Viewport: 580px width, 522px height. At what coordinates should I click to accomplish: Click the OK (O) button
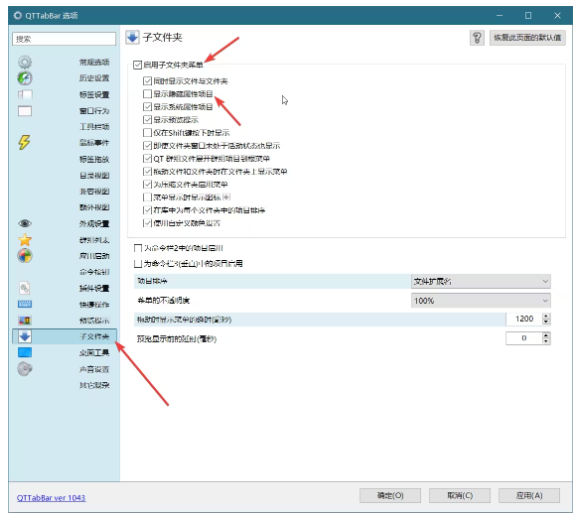pos(390,495)
